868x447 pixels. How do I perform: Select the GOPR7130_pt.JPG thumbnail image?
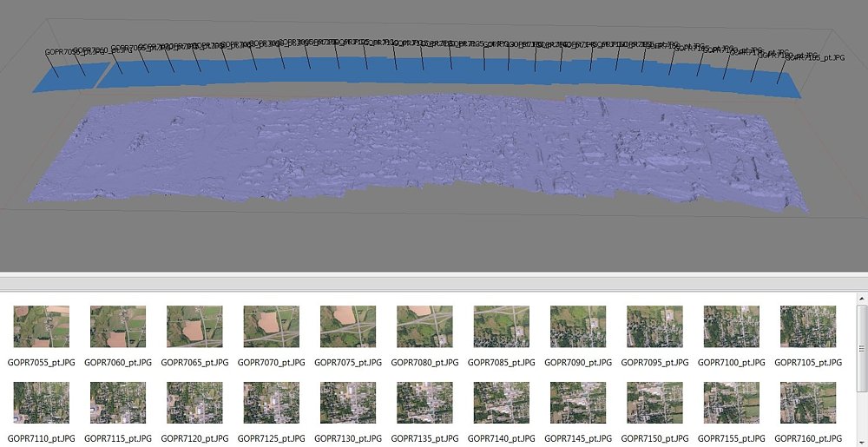pyautogui.click(x=347, y=403)
